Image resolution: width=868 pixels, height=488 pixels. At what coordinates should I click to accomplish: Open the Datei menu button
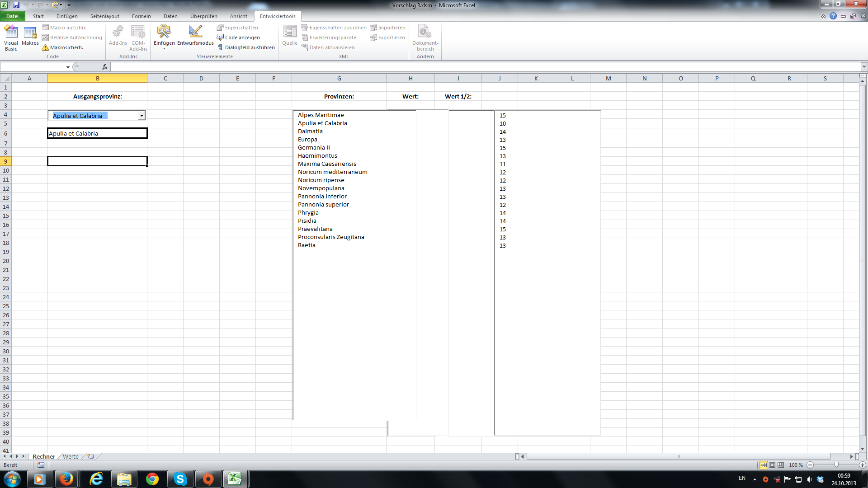12,16
